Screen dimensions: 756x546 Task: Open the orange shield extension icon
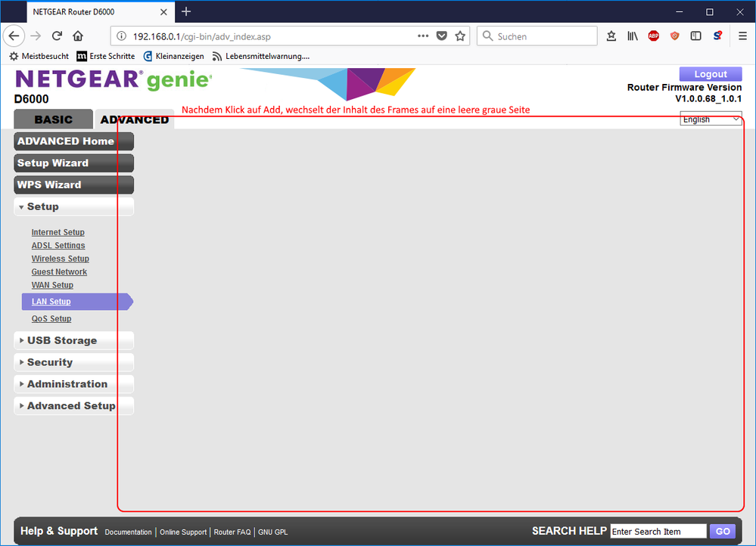674,36
